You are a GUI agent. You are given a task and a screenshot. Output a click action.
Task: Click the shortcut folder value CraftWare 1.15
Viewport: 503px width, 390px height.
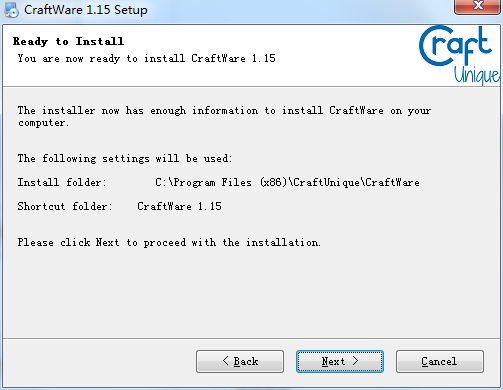179,206
